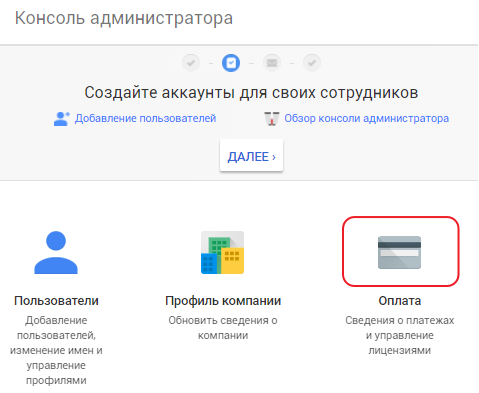Select the last checkmark step circle
The image size is (479, 393).
coord(312,62)
